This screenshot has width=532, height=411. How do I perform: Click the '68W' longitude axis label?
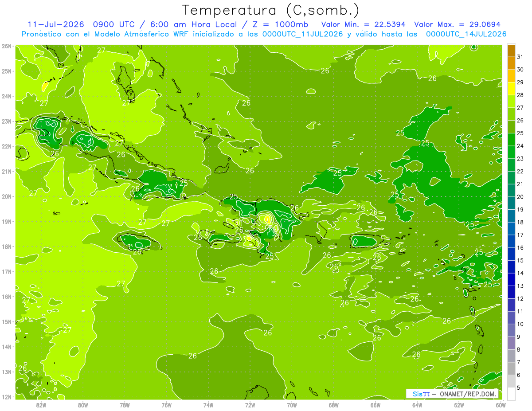334,405
